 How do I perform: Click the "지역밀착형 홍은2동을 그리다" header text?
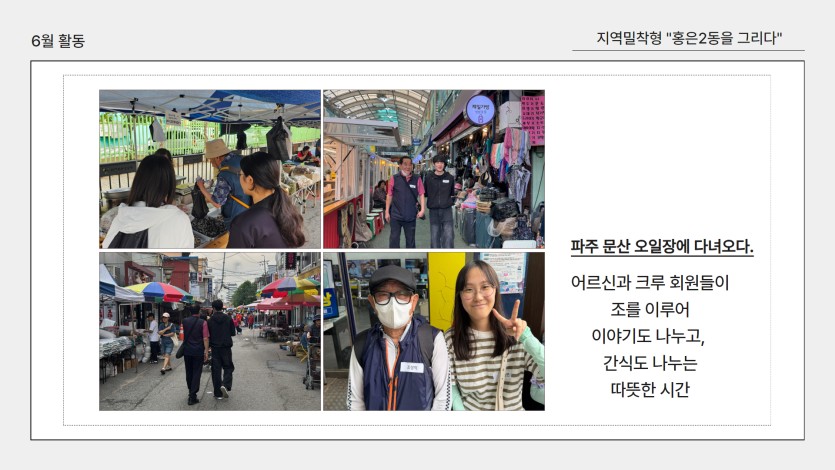[689, 38]
